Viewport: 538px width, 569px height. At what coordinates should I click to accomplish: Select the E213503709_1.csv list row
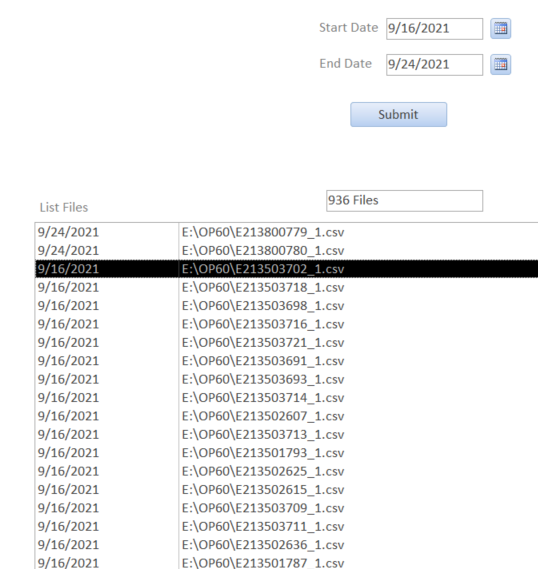point(287,508)
